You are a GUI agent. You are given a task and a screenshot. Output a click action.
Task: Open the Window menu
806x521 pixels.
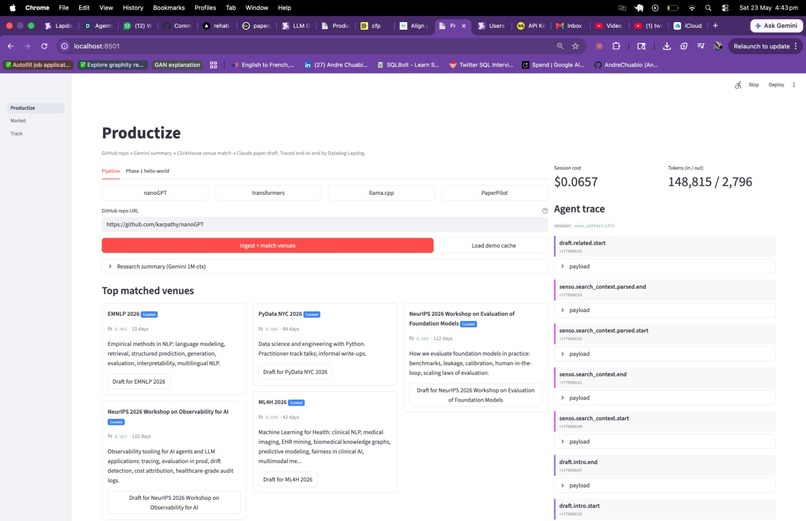257,8
